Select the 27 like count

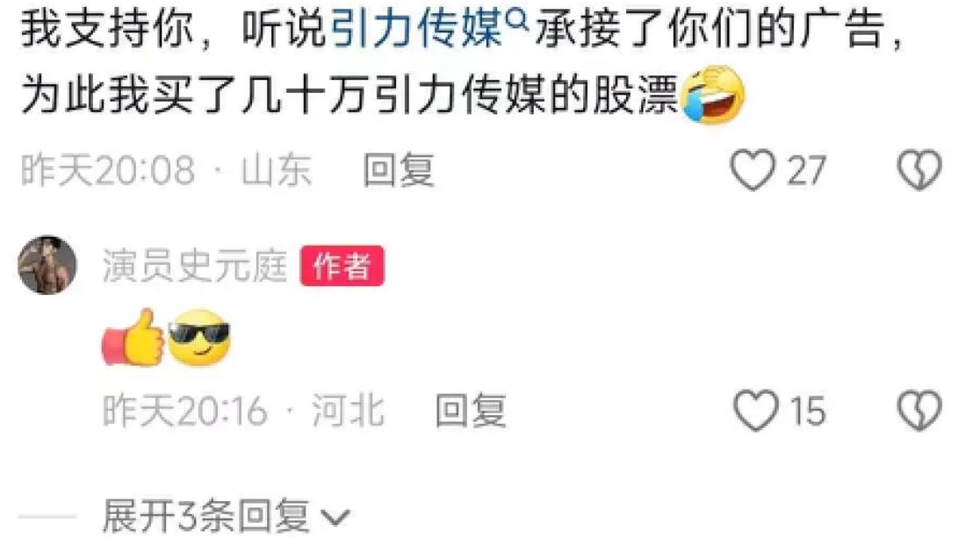[x=806, y=170]
